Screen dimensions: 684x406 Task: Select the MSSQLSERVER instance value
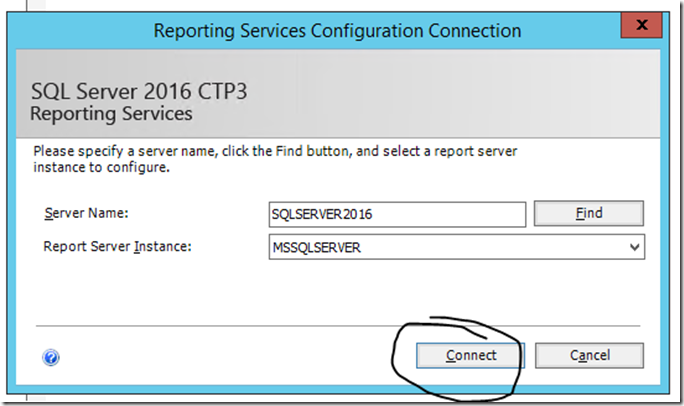pyautogui.click(x=316, y=247)
